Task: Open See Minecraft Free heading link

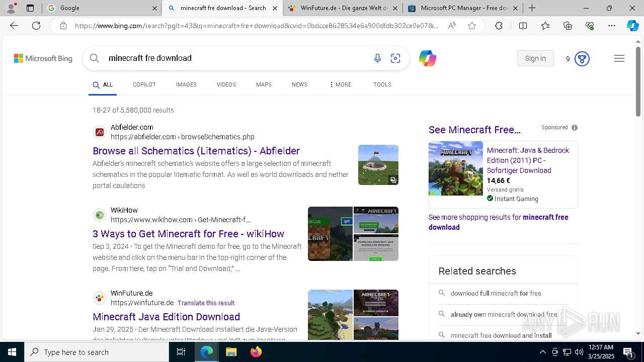Action: pyautogui.click(x=474, y=130)
